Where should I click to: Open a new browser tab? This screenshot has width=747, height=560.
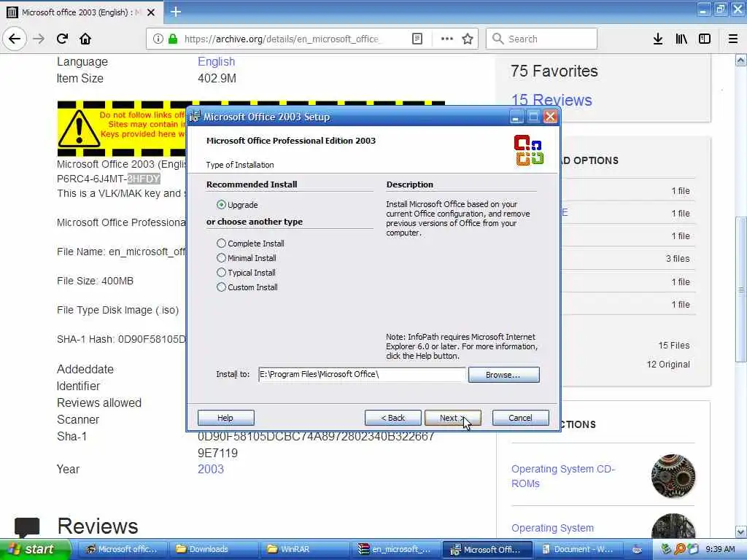tap(176, 12)
